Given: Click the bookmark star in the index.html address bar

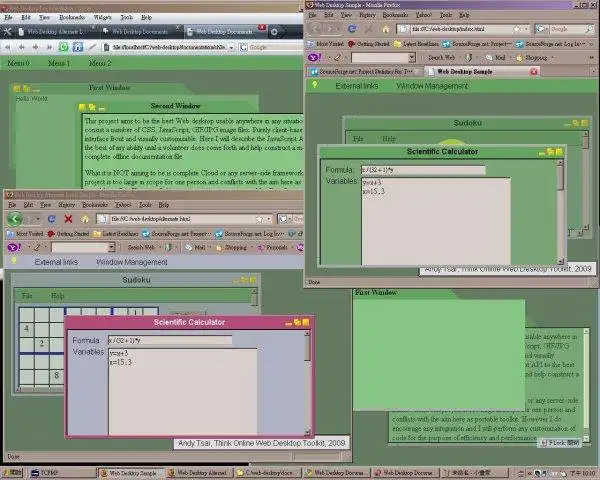Looking at the screenshot, I should [517, 29].
